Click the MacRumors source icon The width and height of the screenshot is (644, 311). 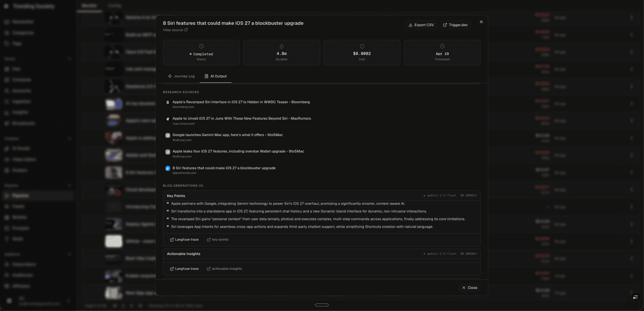tap(168, 119)
